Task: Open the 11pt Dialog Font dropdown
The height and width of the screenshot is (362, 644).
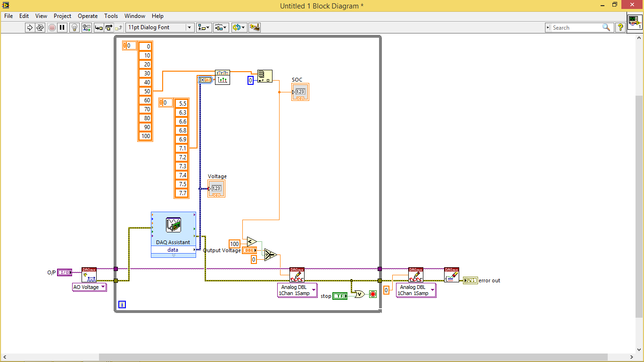Action: pyautogui.click(x=160, y=27)
